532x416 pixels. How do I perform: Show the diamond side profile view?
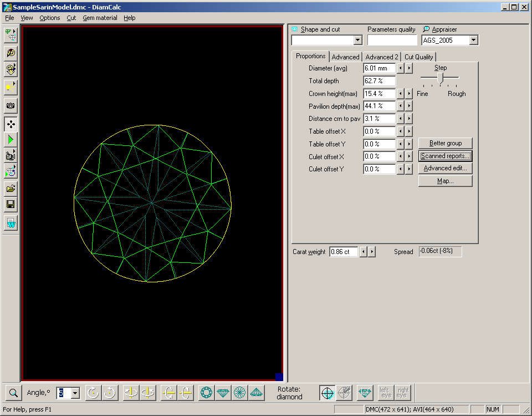coord(223,393)
